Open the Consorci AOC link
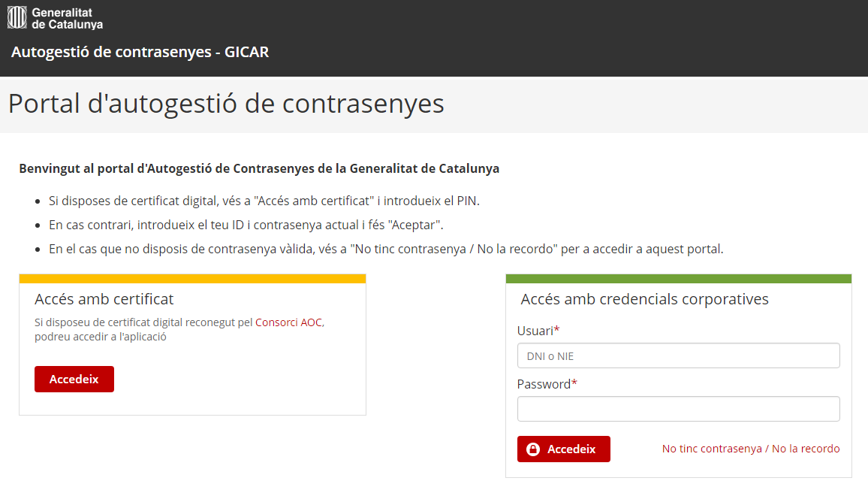868x490 pixels. [288, 322]
